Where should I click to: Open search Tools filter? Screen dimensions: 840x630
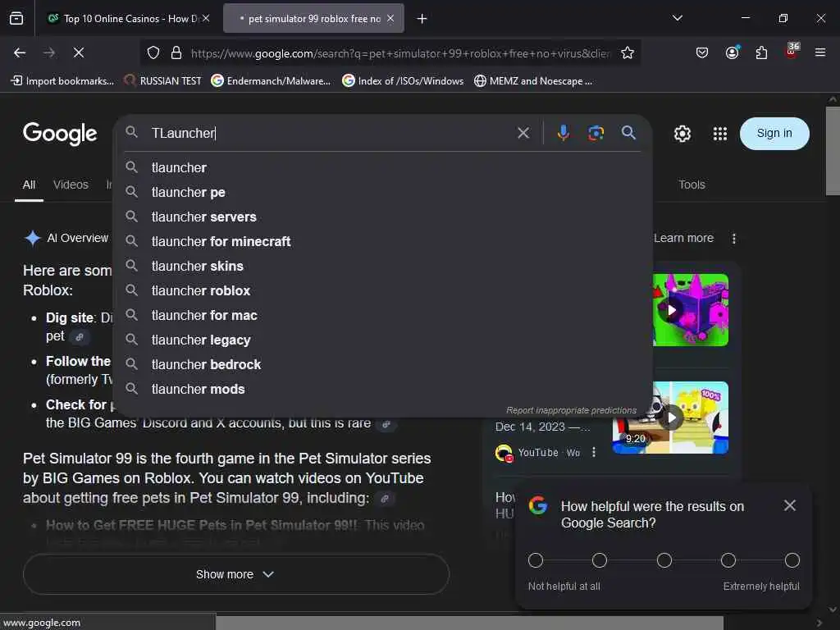coord(692,185)
